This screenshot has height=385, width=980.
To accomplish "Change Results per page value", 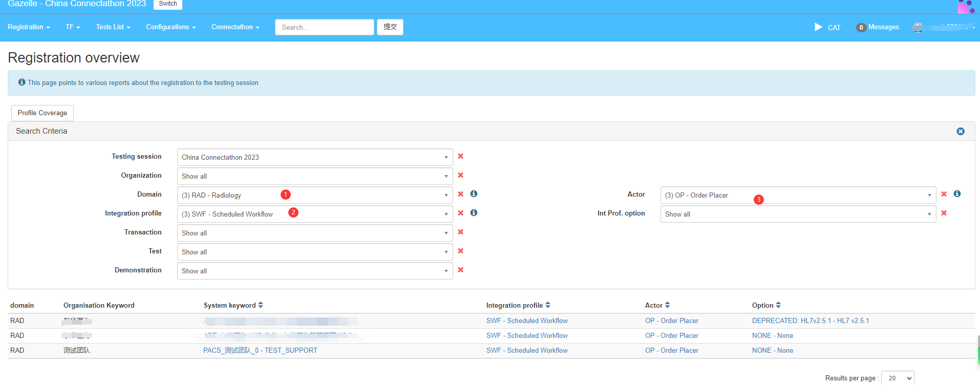I will 898,378.
